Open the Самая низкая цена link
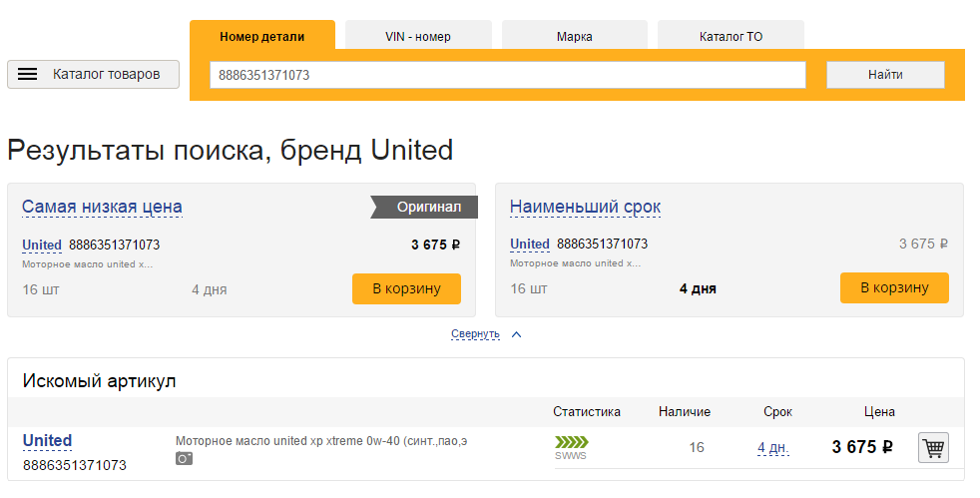Viewport: 980px width, 498px height. tap(102, 207)
